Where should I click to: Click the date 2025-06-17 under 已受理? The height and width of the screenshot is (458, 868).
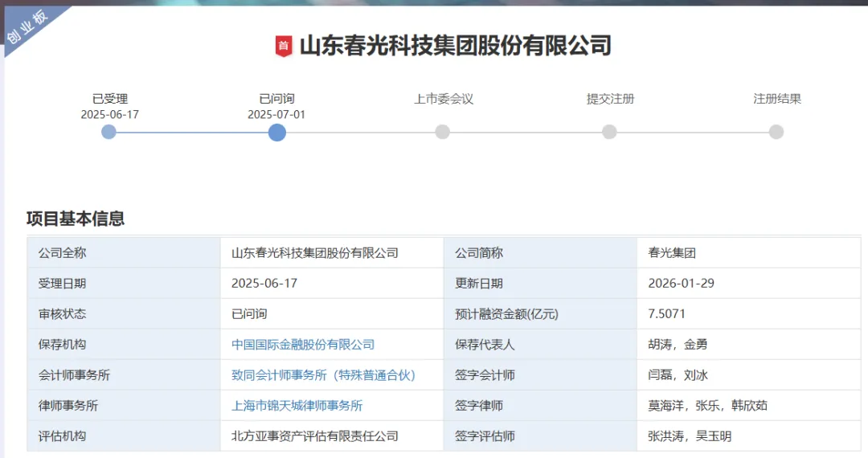pos(109,114)
